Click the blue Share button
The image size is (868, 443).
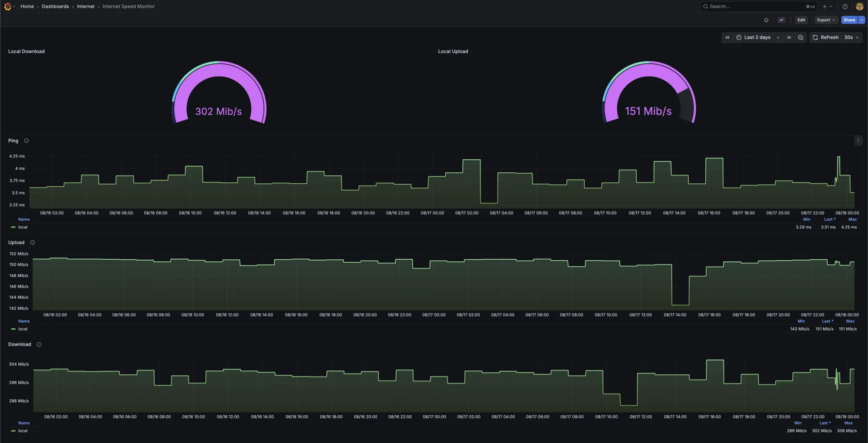pyautogui.click(x=849, y=20)
